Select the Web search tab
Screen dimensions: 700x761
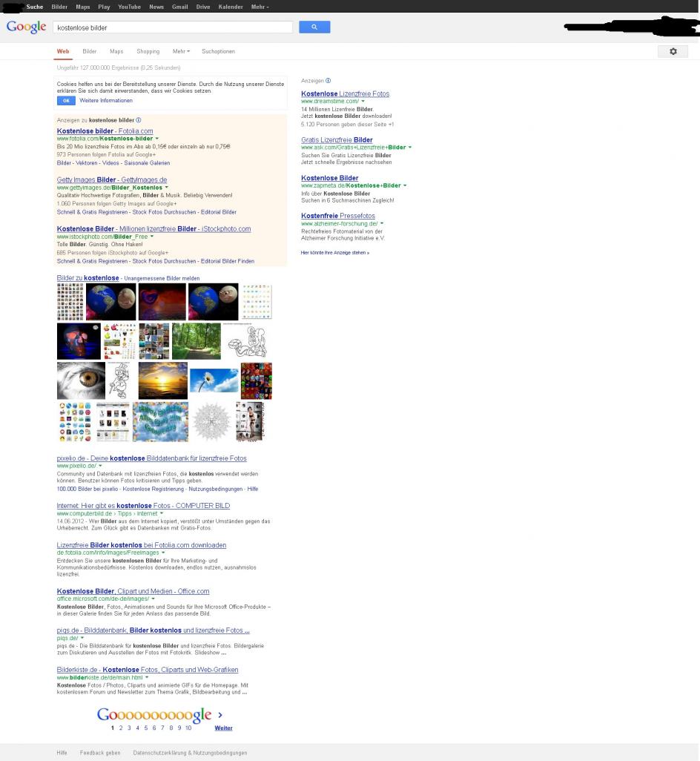[x=63, y=51]
